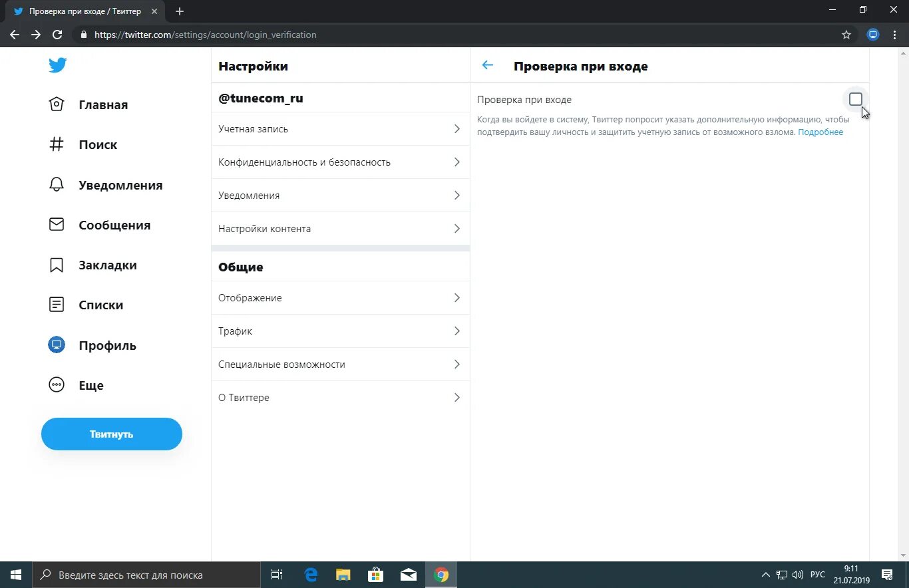Click the Профиль avatar icon
909x588 pixels.
pyautogui.click(x=57, y=345)
